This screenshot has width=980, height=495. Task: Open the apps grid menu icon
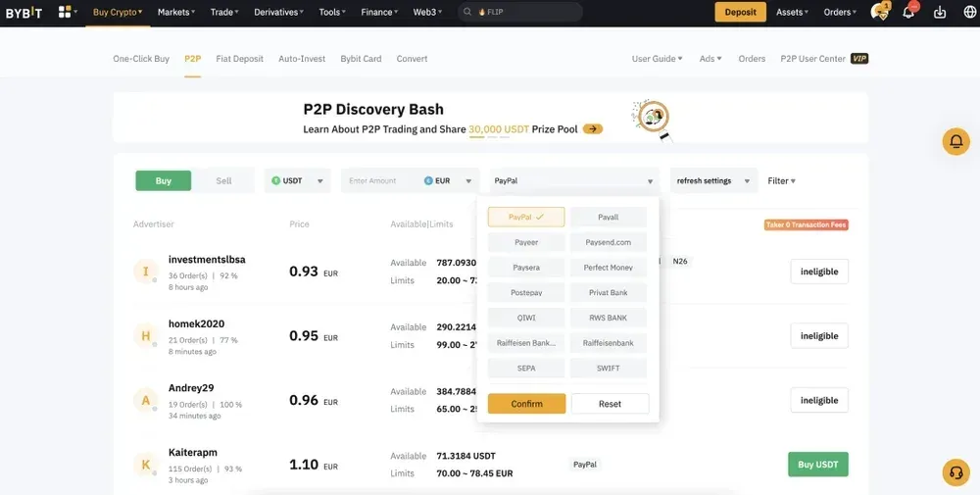[x=65, y=12]
